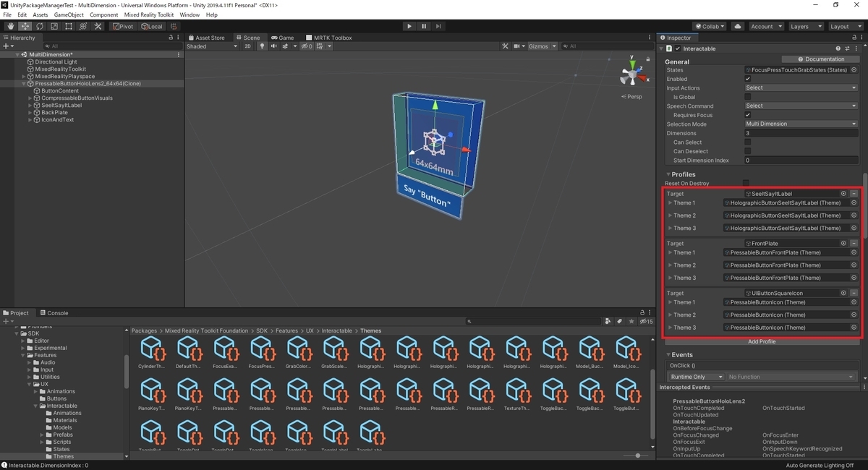Advance one frame with the Step button

(x=439, y=26)
